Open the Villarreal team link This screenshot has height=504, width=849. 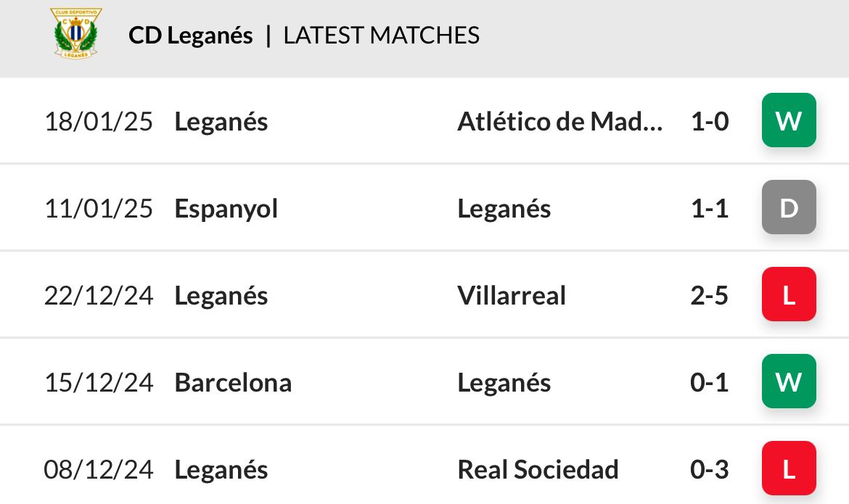(x=512, y=296)
